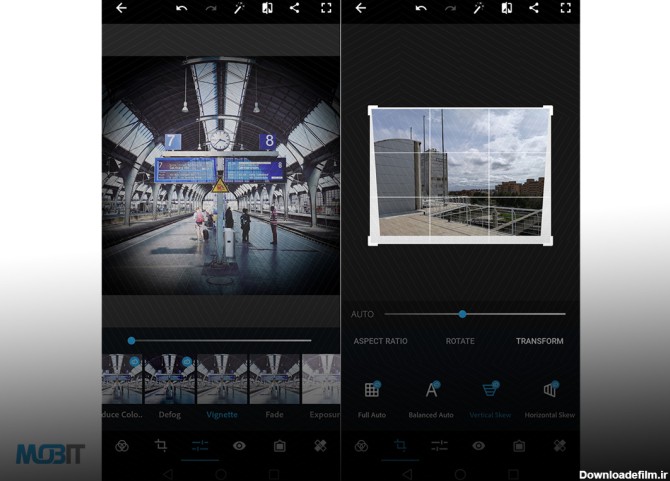
Task: Click the Vignette intensity slider handle
Action: [131, 340]
